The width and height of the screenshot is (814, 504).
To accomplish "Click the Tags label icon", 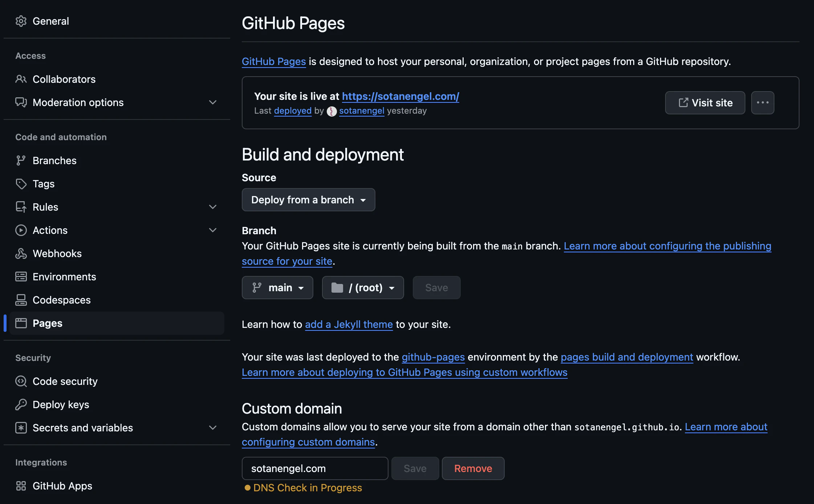I will point(21,184).
